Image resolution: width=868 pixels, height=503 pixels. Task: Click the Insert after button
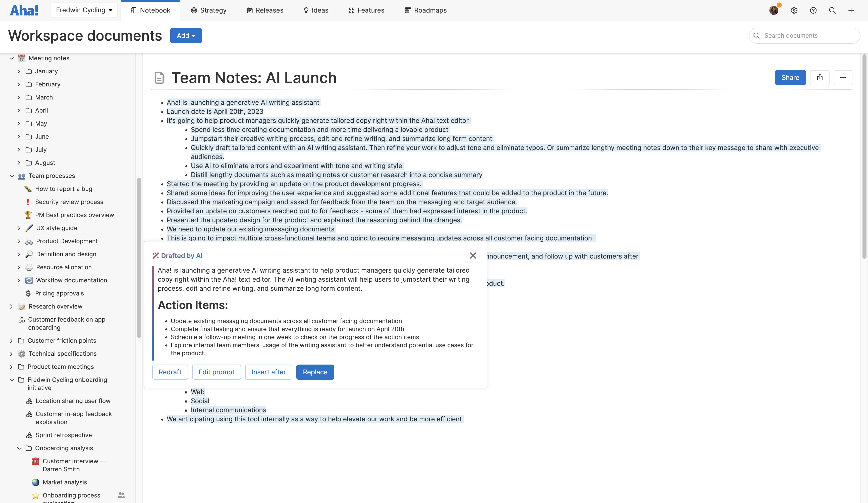(268, 372)
